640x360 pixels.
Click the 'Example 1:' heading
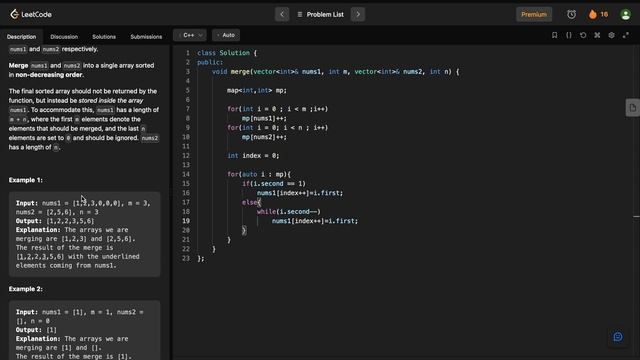(26, 180)
